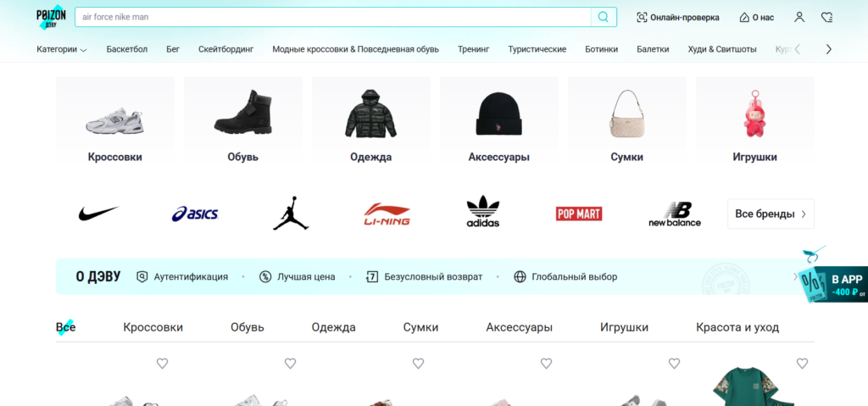Expand the Категории dropdown
Image resolution: width=868 pixels, height=406 pixels.
(62, 49)
